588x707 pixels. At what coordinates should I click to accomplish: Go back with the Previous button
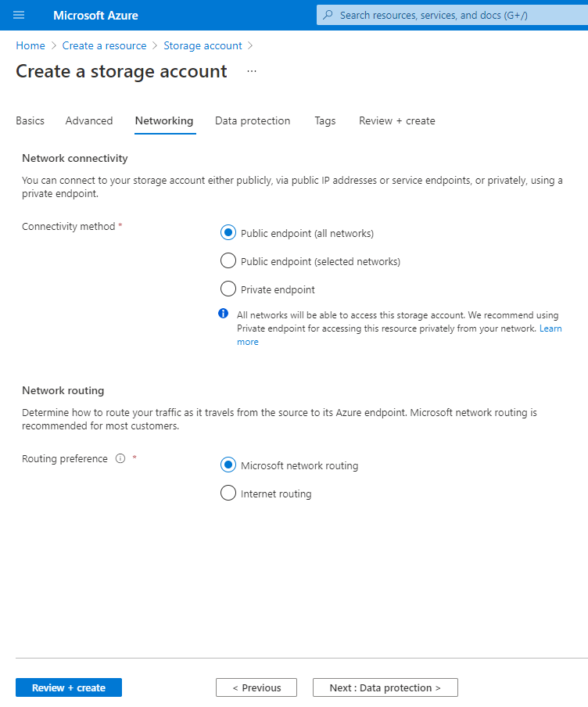tap(256, 687)
